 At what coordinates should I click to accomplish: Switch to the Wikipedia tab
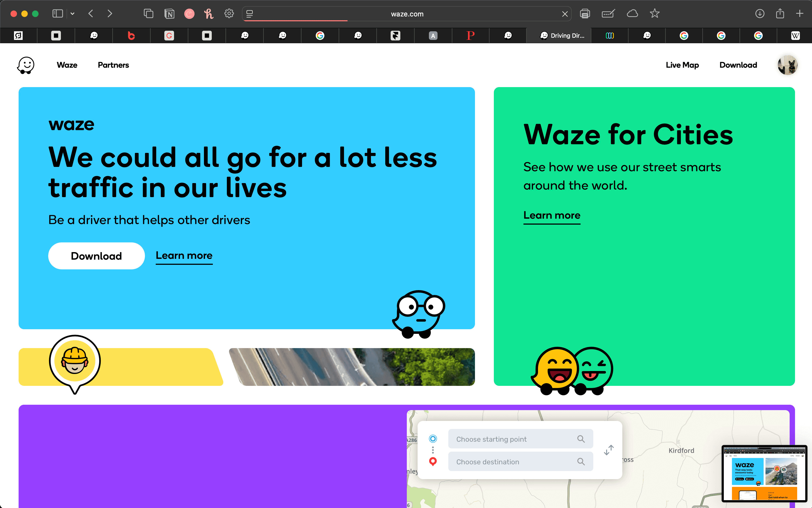795,36
